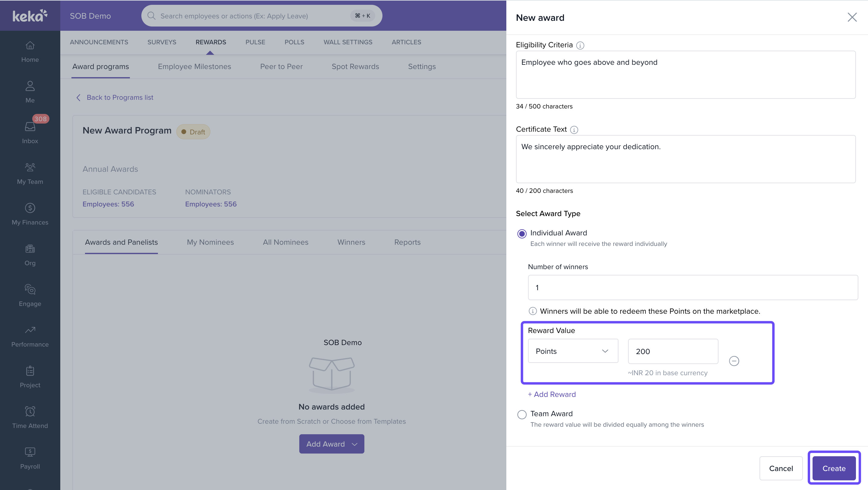
Task: Click the Performance sidebar icon
Action: [30, 330]
